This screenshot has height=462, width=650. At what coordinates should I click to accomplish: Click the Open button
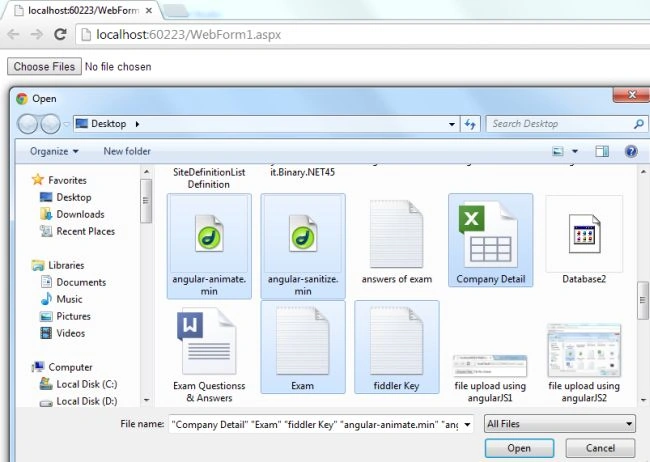coord(519,448)
